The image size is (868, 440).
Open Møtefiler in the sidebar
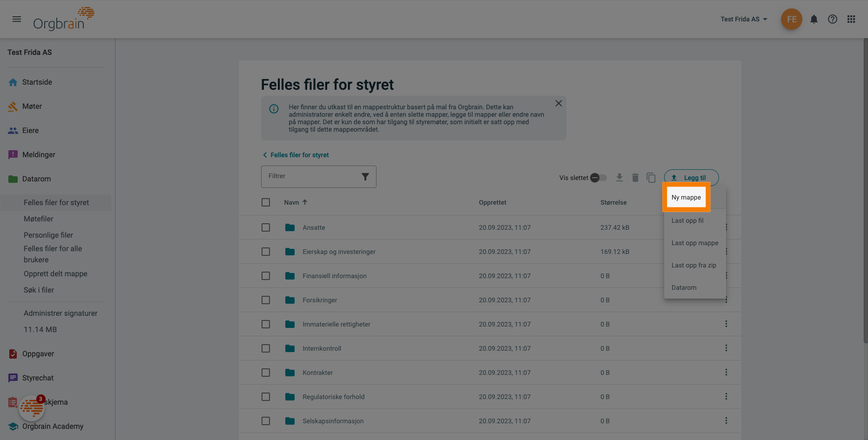coord(39,219)
